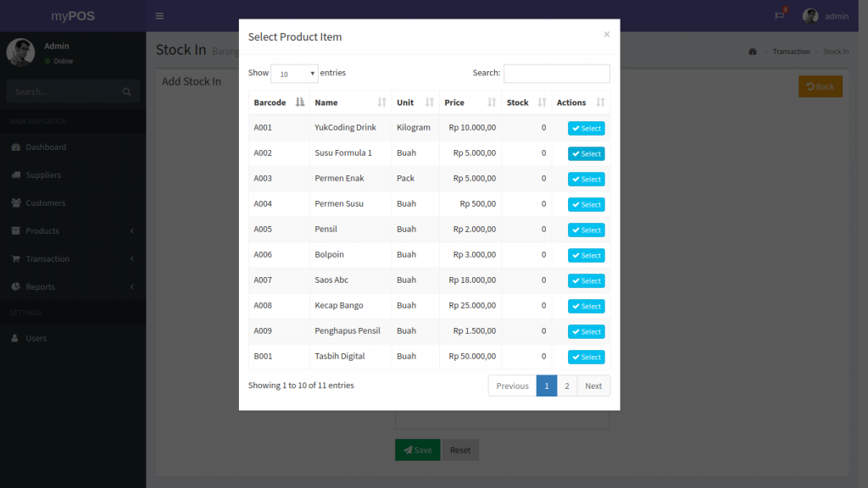Click the Next pagination button
This screenshot has width=868, height=488.
pos(593,386)
